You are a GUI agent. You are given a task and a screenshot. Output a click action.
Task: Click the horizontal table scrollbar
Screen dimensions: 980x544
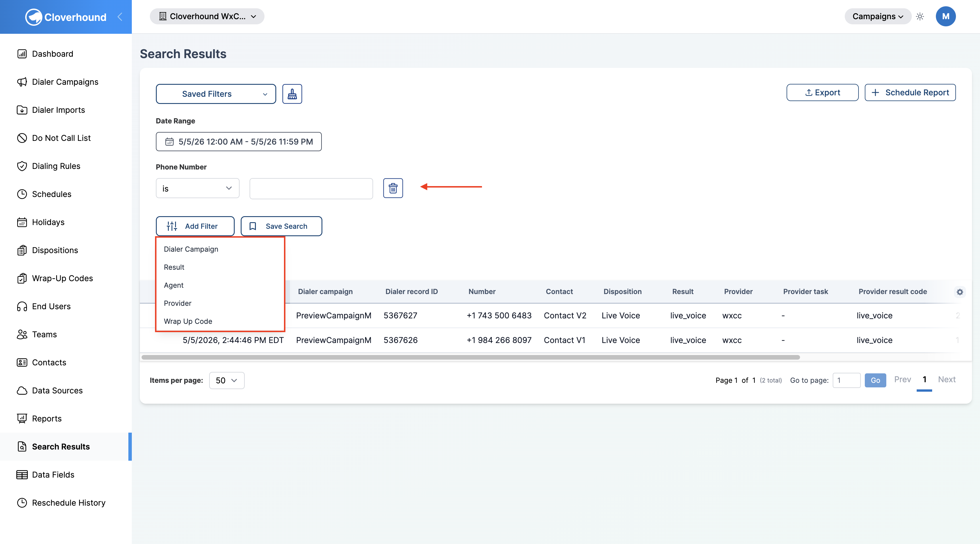471,357
